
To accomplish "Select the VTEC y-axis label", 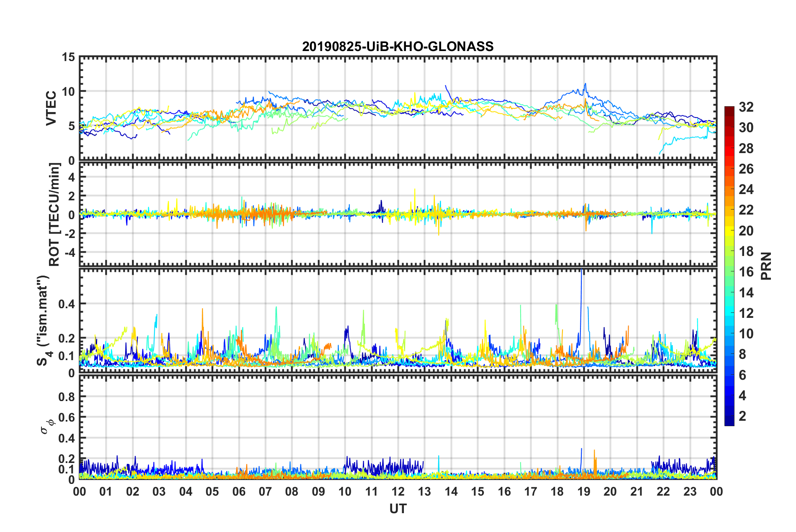I will click(51, 108).
